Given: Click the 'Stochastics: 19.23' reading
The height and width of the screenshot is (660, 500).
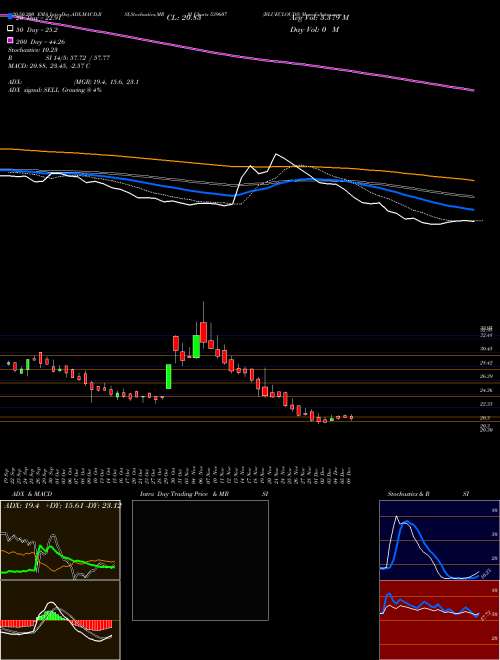Looking at the screenshot, I should (x=35, y=50).
